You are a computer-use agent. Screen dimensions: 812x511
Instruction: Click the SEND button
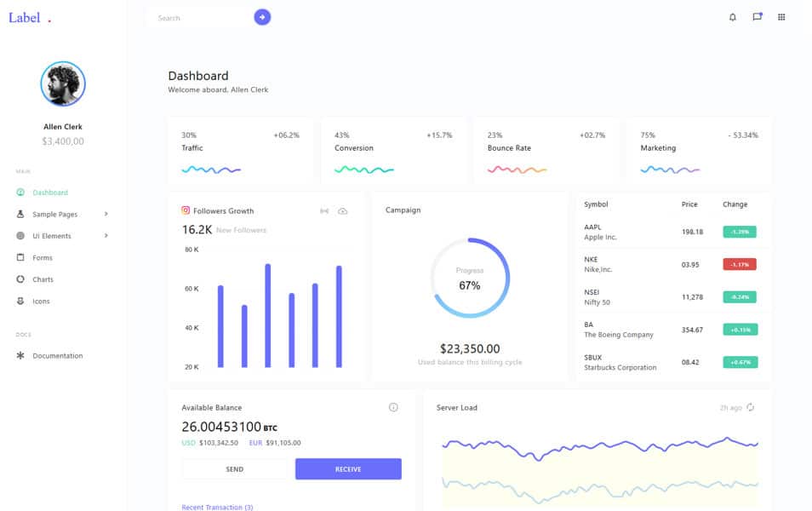tap(234, 468)
